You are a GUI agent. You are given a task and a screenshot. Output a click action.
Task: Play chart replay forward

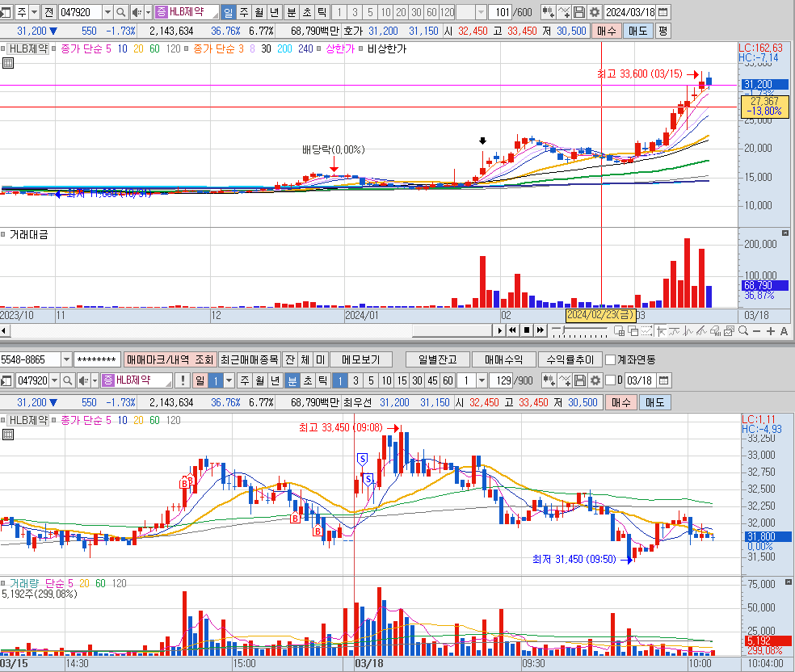click(499, 330)
